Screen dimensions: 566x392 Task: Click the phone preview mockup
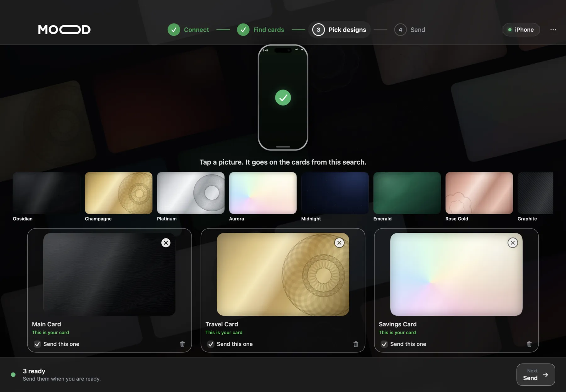coord(283,97)
